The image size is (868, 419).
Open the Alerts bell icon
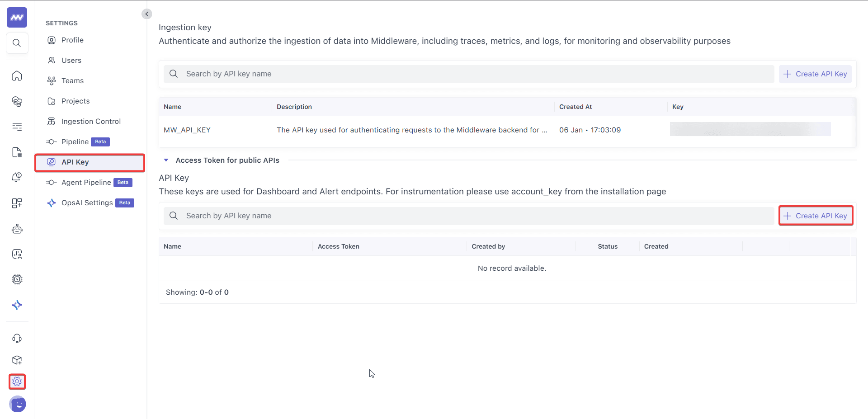(17, 177)
